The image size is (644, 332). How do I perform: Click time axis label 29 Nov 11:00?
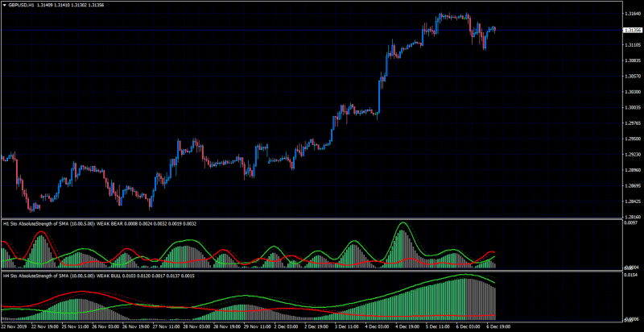tap(257, 326)
